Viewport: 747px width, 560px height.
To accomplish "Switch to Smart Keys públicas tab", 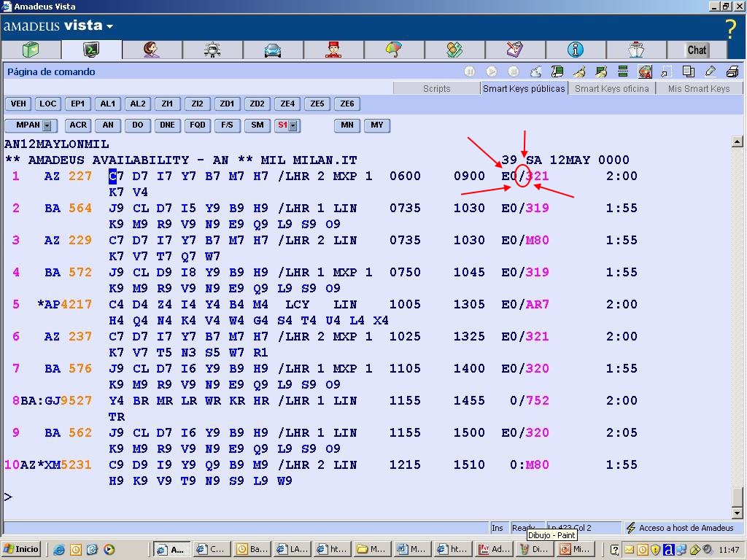I will click(524, 88).
